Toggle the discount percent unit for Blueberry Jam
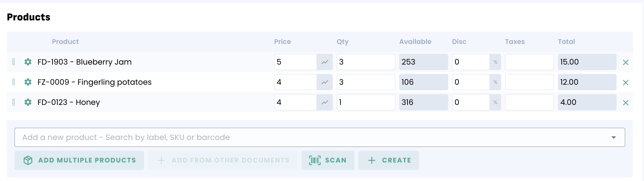 (495, 62)
